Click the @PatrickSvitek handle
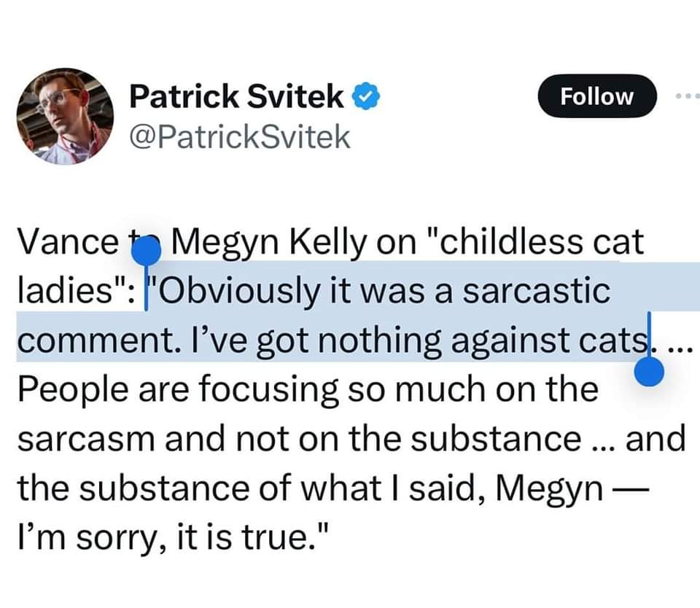Viewport: 700px width, 608px height. click(240, 137)
